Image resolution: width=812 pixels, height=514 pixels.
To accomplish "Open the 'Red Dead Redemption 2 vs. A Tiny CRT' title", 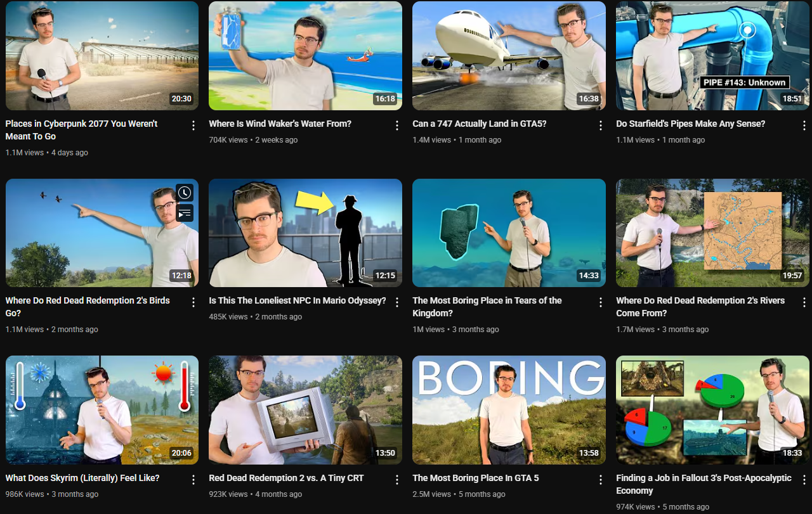I will coord(286,478).
